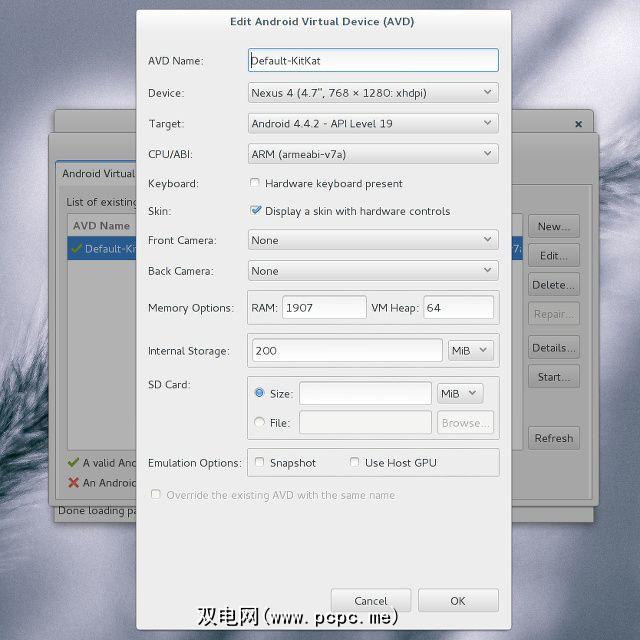
Task: Select the Android Virtual Devices tab behind
Action: point(97,173)
